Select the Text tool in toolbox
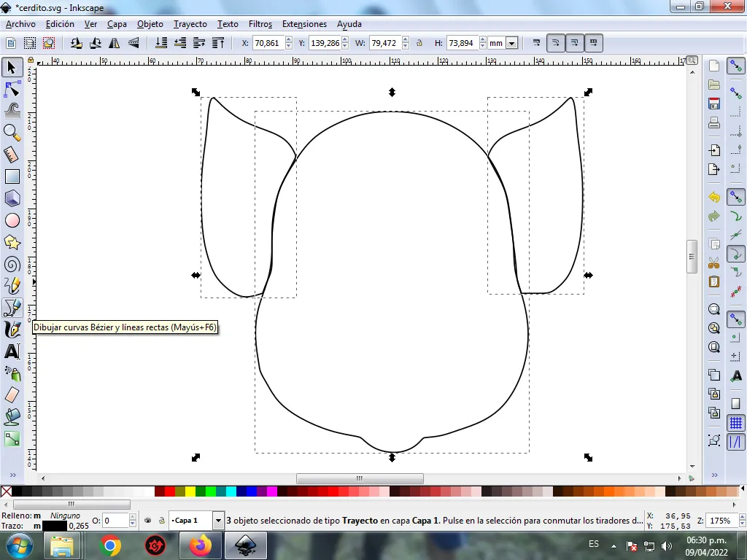747x560 pixels. pyautogui.click(x=12, y=351)
